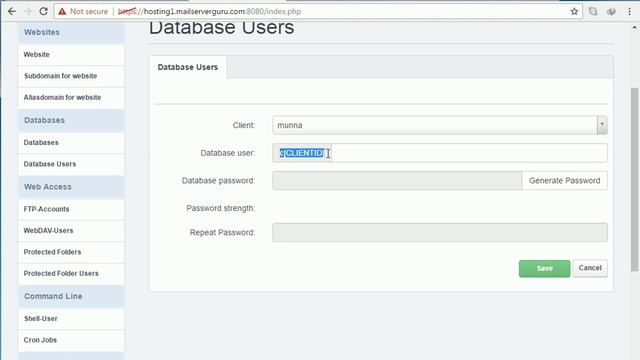This screenshot has height=360, width=640.
Task: Click the Database password field
Action: (397, 180)
